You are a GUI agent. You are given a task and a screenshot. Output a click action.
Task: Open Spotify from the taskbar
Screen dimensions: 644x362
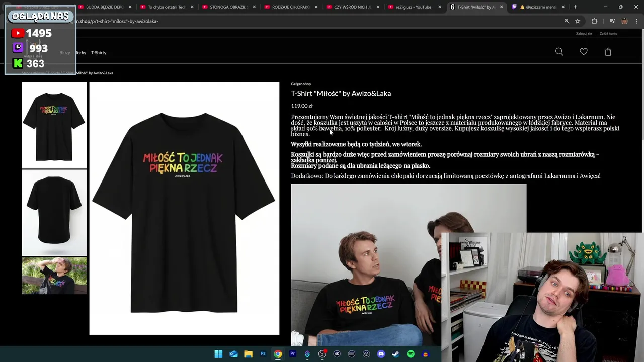point(411,354)
